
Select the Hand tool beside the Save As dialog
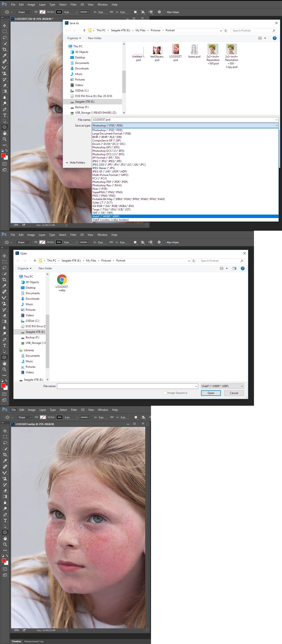pyautogui.click(x=5, y=133)
